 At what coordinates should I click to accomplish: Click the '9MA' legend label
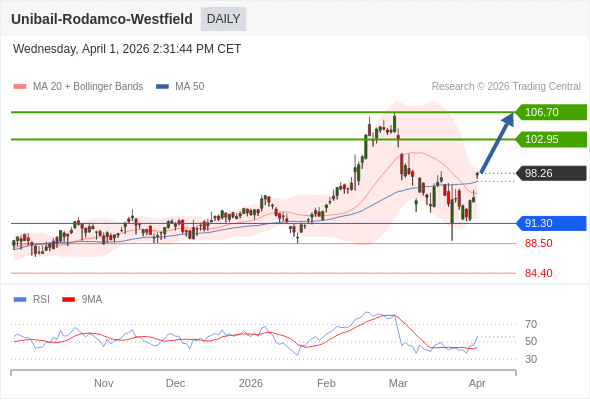tap(92, 300)
